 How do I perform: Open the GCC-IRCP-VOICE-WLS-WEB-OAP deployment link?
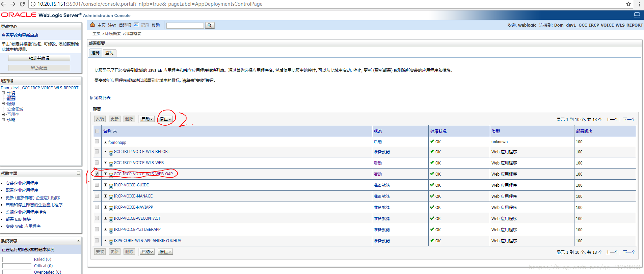pyautogui.click(x=143, y=174)
